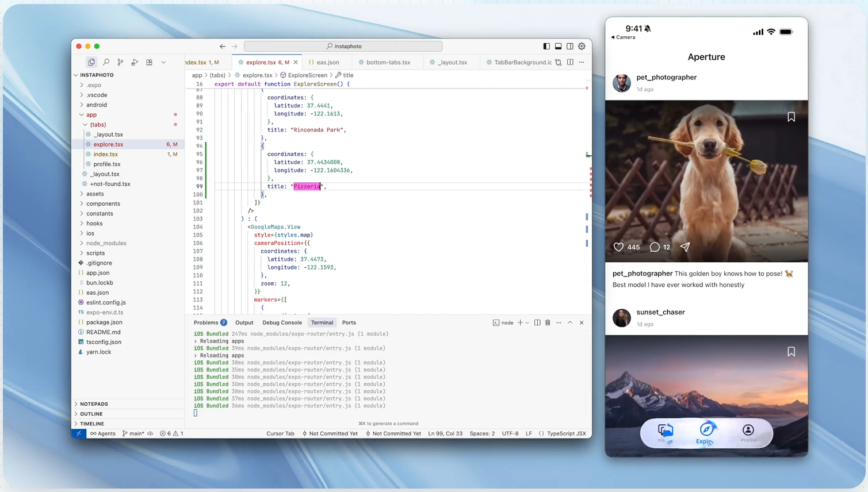Split the terminal panel

(537, 322)
